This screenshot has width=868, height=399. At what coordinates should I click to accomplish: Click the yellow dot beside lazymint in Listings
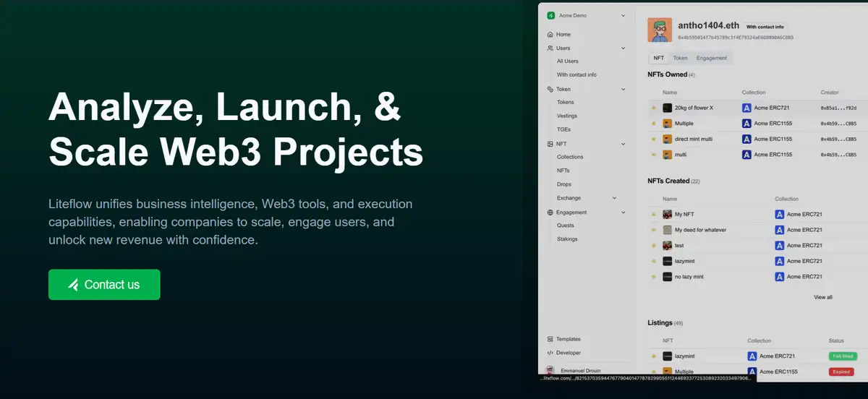(x=653, y=356)
